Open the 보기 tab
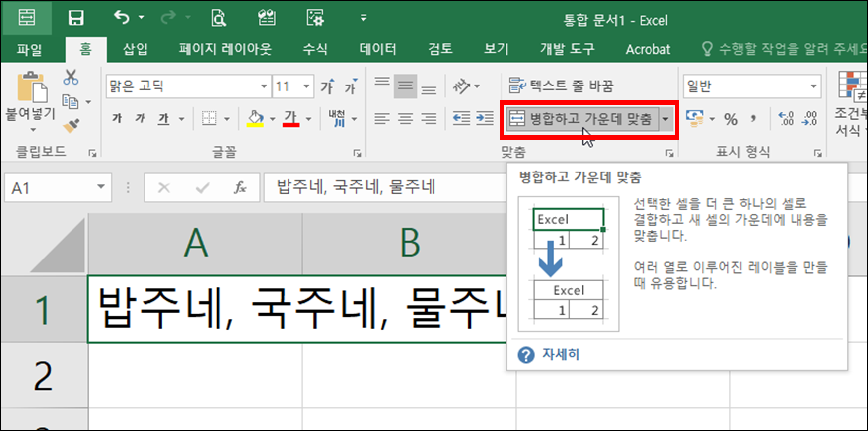The image size is (868, 431). tap(497, 49)
